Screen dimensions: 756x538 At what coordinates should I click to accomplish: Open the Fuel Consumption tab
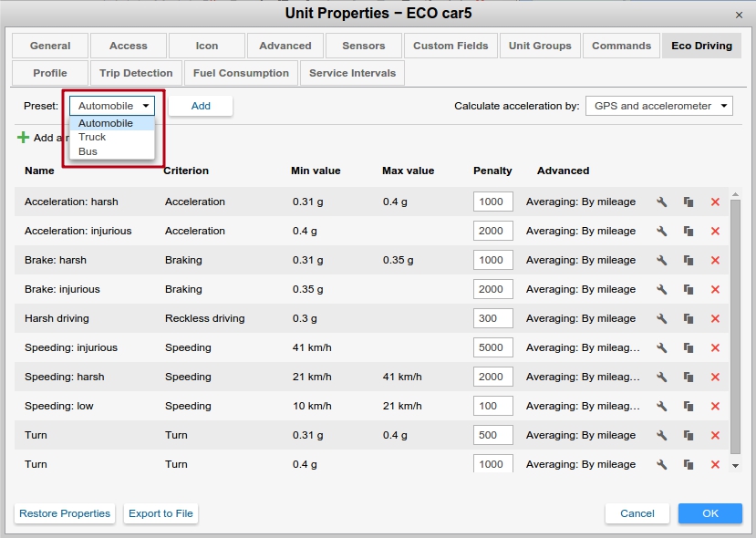click(241, 73)
